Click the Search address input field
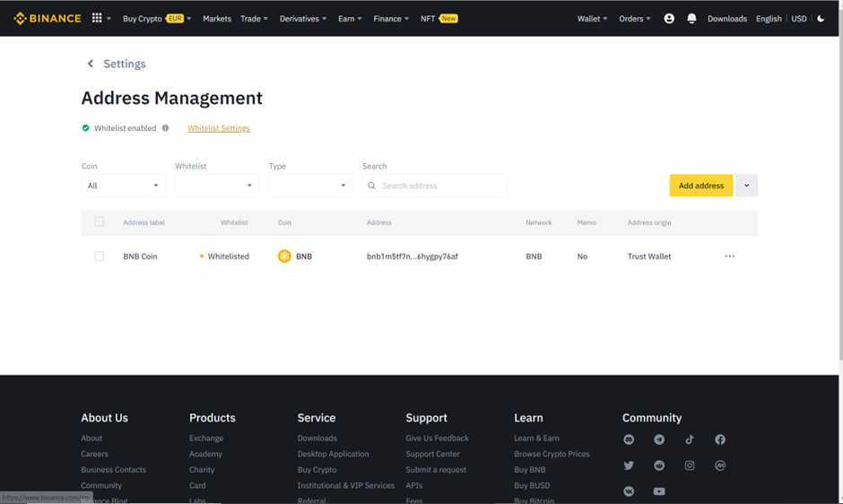Screen dimensions: 843x504 441,186
